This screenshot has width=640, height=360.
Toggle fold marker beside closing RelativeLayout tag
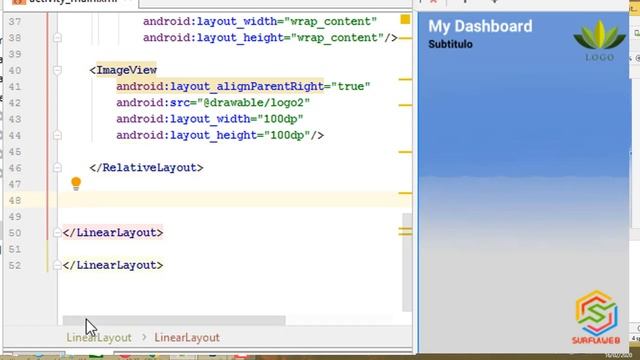(57, 168)
